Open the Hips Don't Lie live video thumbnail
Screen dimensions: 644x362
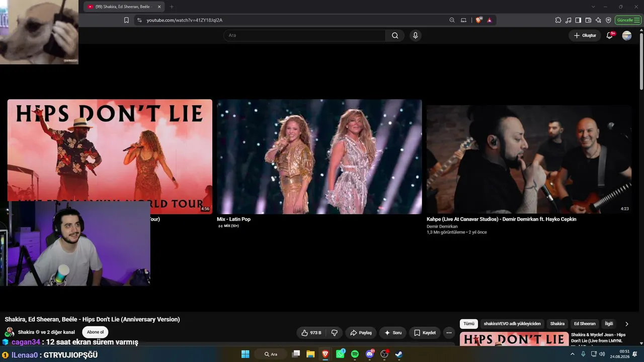coord(110,156)
